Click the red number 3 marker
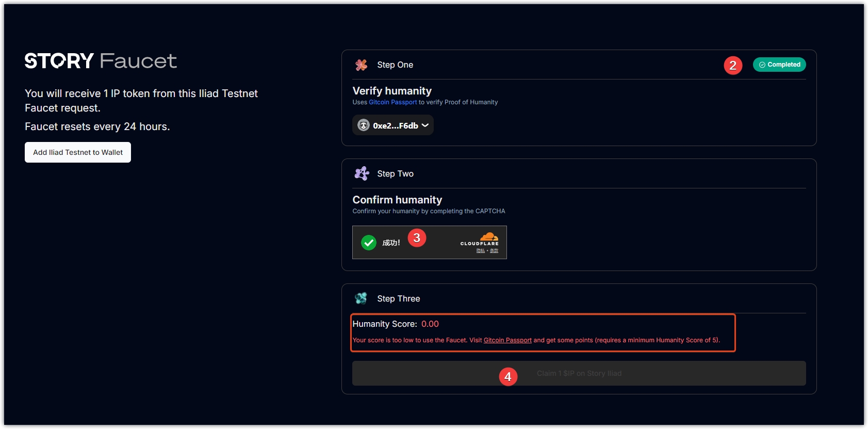868x429 pixels. pyautogui.click(x=417, y=238)
